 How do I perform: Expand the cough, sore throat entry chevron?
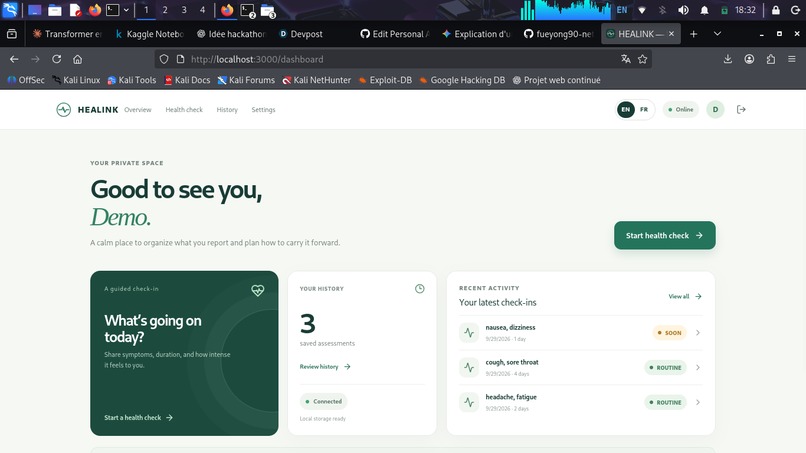[x=698, y=368]
